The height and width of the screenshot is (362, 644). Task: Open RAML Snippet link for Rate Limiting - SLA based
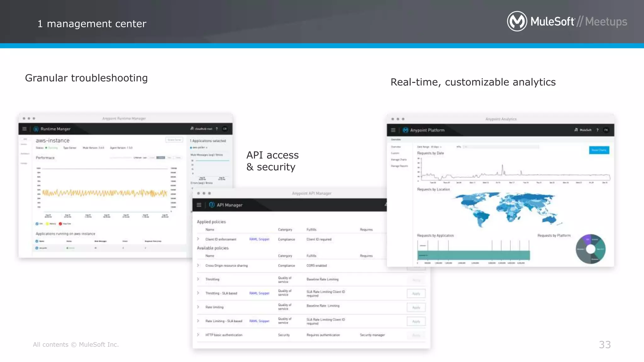pyautogui.click(x=259, y=321)
